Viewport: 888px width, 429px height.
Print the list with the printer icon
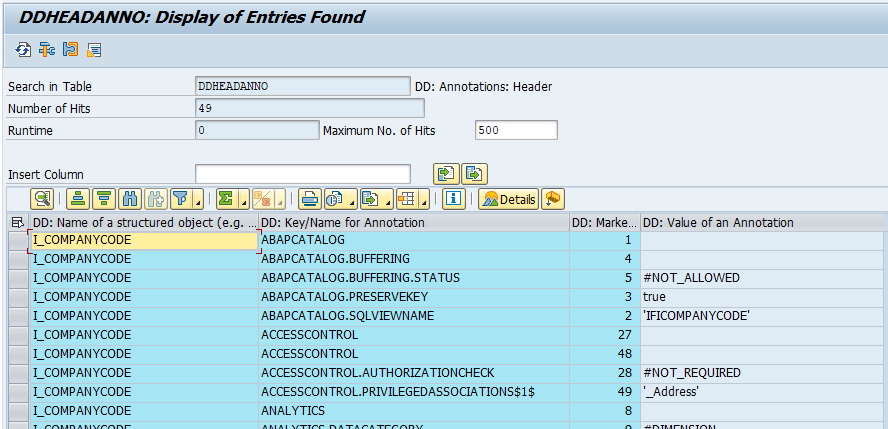pyautogui.click(x=310, y=199)
